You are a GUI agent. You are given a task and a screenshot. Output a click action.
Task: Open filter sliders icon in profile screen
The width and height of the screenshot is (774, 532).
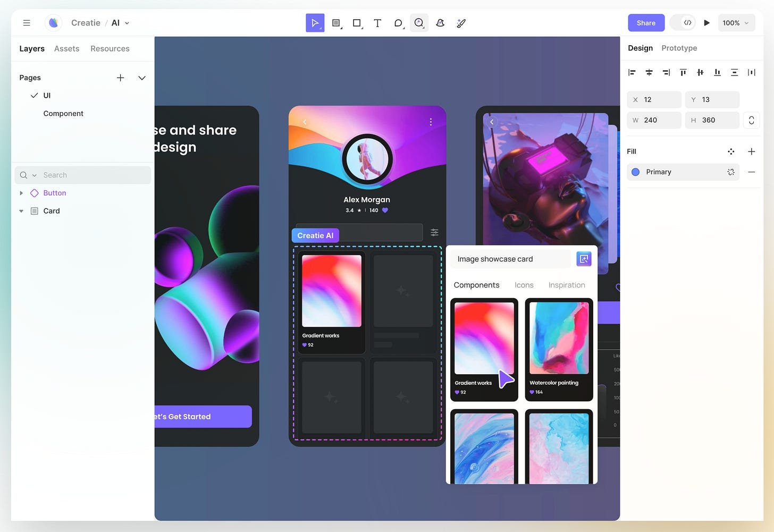pyautogui.click(x=434, y=232)
